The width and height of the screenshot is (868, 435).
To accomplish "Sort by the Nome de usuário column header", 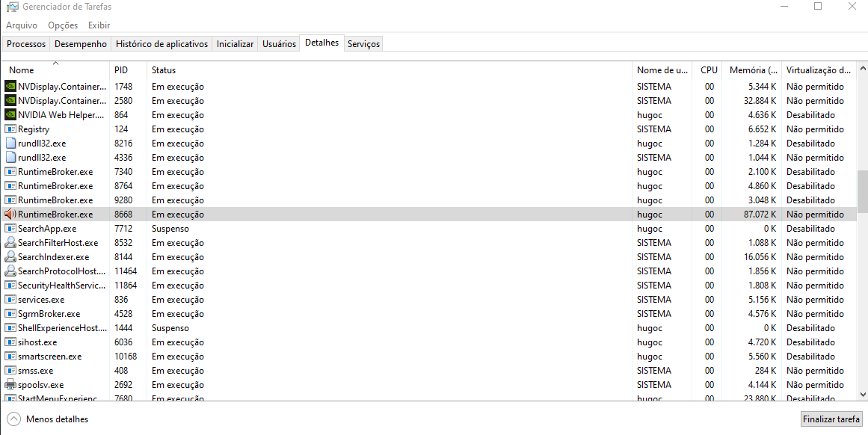I will pyautogui.click(x=662, y=70).
